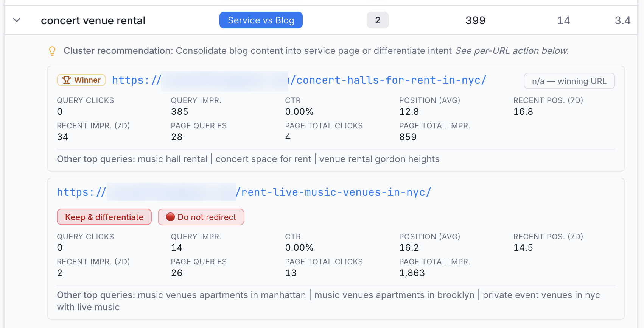The height and width of the screenshot is (328, 644).
Task: Click the Do not redirect tag
Action: tap(201, 217)
